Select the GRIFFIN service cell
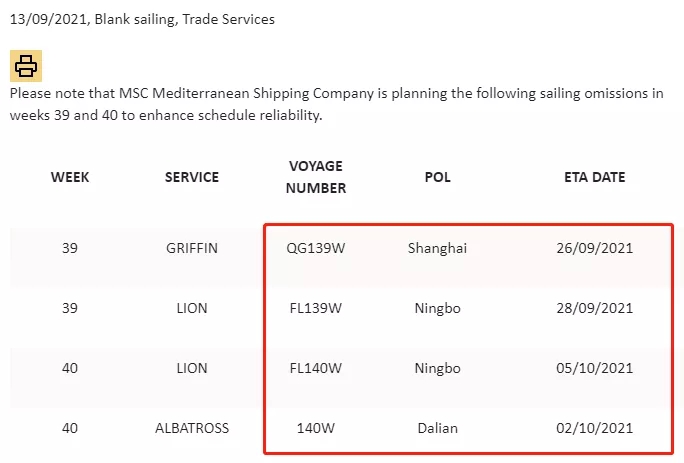Viewport: 684px width, 463px height. pyautogui.click(x=192, y=248)
